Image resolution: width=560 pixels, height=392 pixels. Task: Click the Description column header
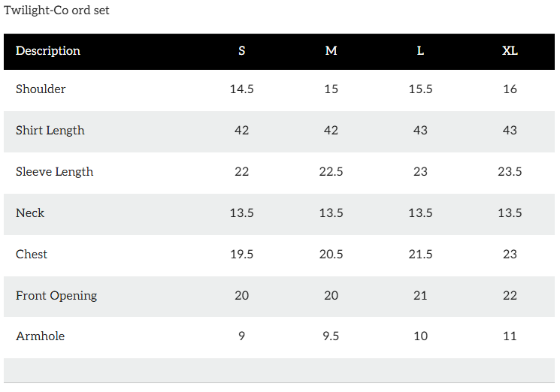tap(48, 51)
